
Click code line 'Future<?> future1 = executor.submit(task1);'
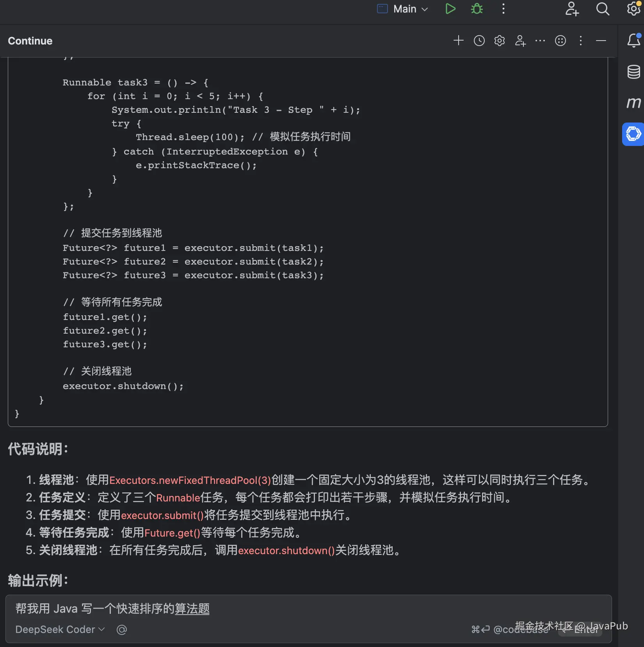(x=193, y=248)
